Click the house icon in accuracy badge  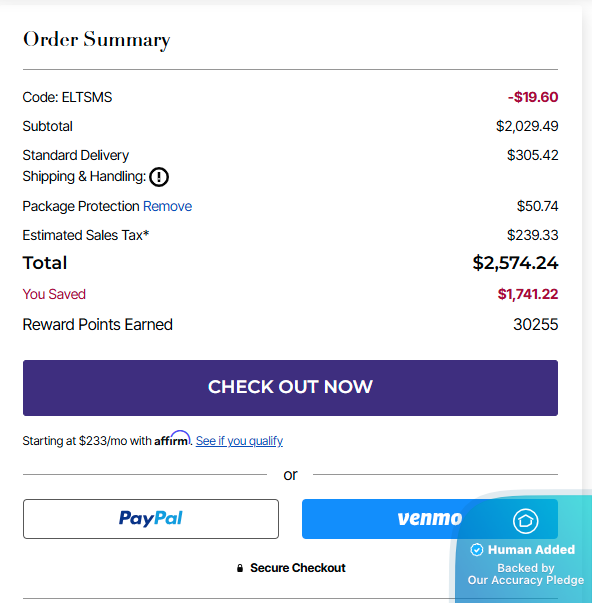(525, 521)
